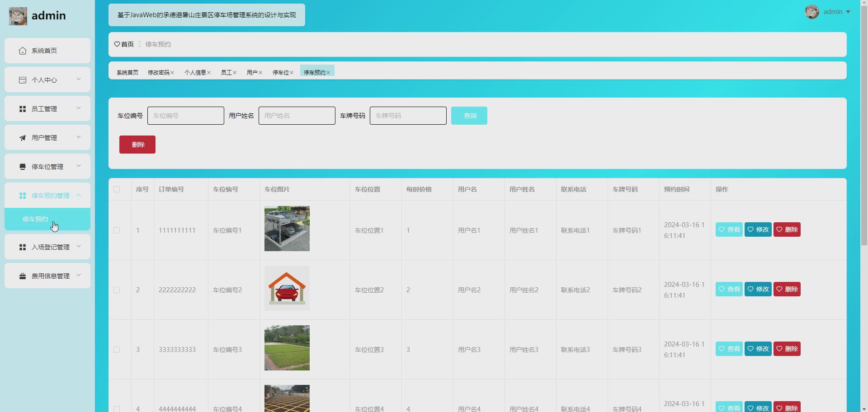Click the 用户姓名 input field

(297, 116)
